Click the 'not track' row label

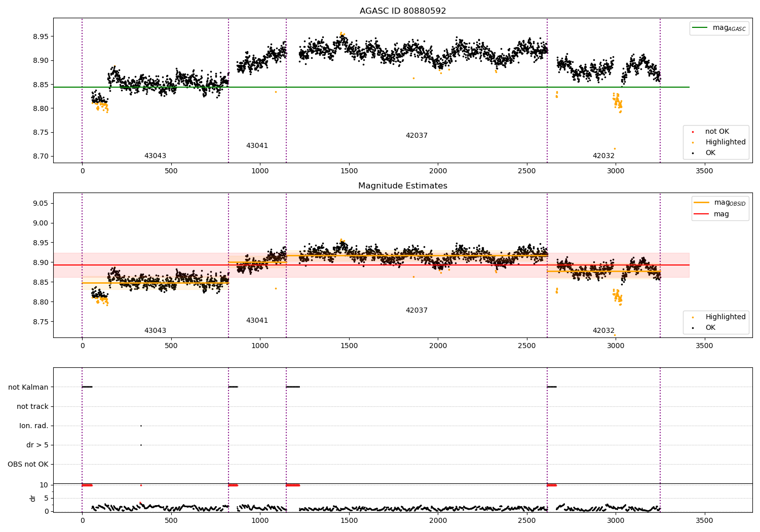pyautogui.click(x=32, y=406)
